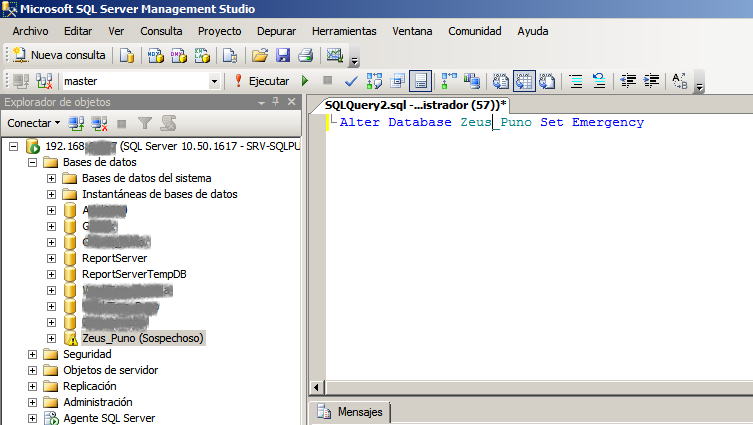Image resolution: width=753 pixels, height=425 pixels.
Task: Open standard toolbar overflow options arrow
Action: click(x=354, y=61)
